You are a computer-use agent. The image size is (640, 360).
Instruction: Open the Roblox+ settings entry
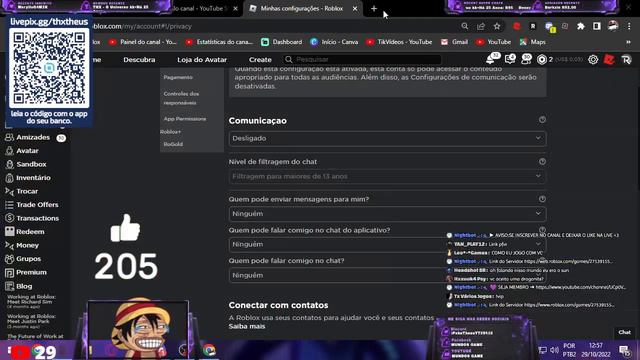(171, 132)
